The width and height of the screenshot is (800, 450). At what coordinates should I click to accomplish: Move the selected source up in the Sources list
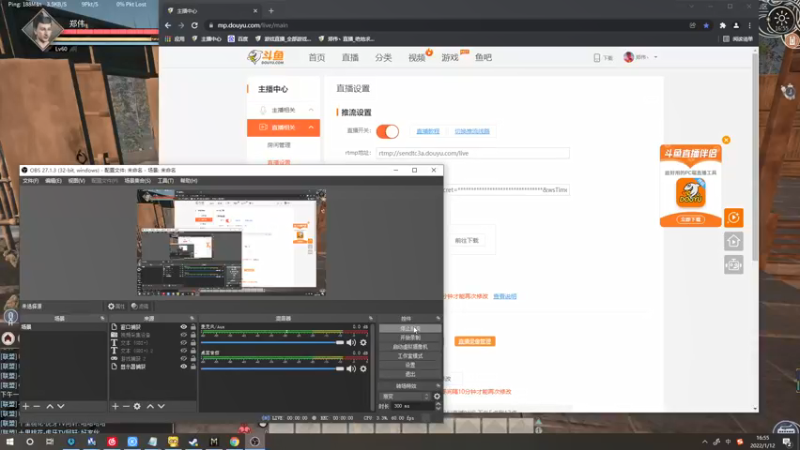[x=150, y=406]
